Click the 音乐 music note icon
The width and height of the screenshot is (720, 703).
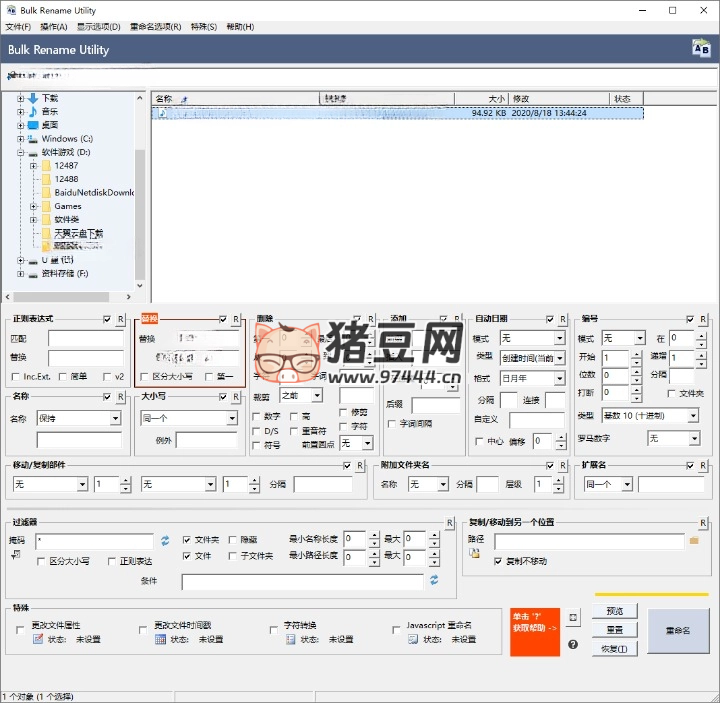33,112
